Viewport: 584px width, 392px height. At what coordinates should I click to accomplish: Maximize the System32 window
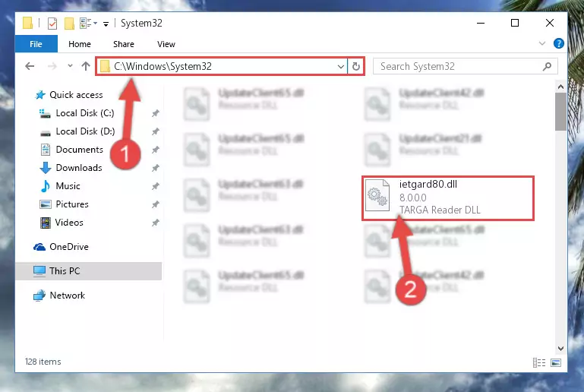coord(515,23)
